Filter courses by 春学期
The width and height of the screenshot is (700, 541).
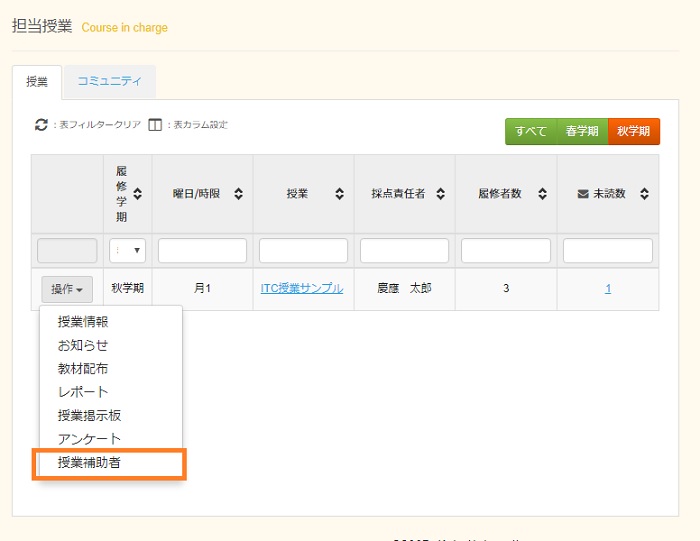(x=582, y=131)
